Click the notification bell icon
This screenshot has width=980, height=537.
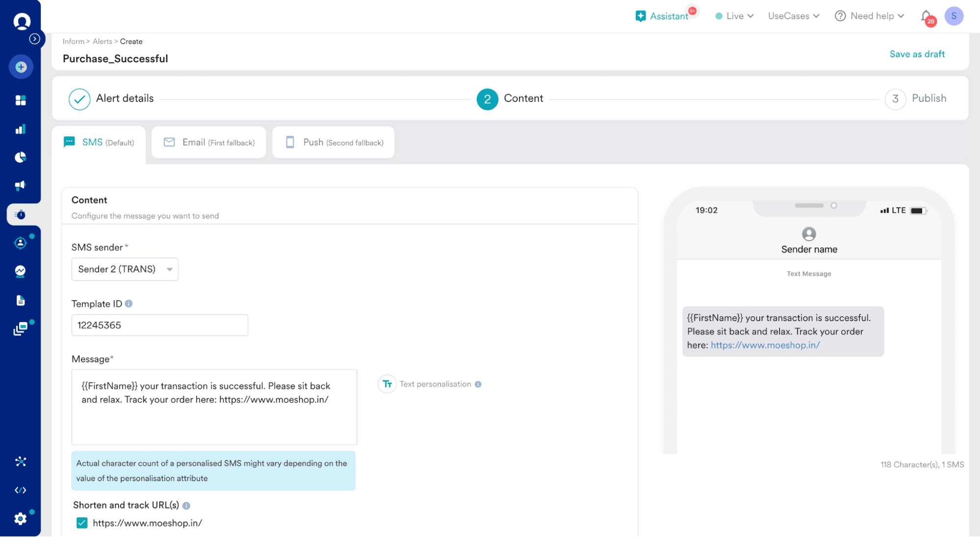[x=926, y=16]
